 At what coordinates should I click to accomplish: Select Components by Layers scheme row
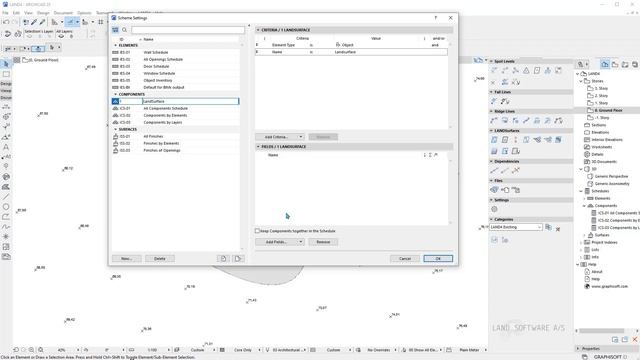[x=176, y=122]
